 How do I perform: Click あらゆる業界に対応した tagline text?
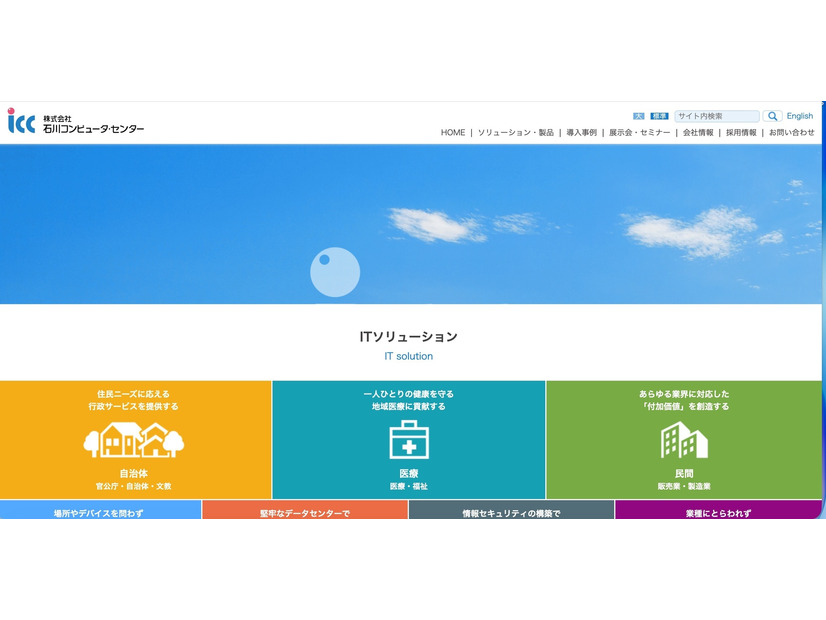click(x=684, y=394)
